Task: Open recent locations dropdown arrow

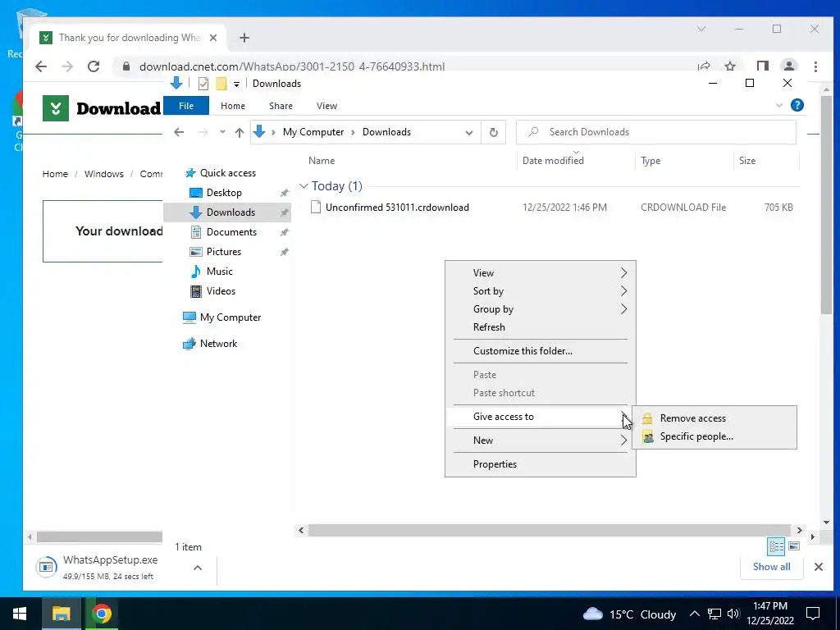Action: (222, 132)
